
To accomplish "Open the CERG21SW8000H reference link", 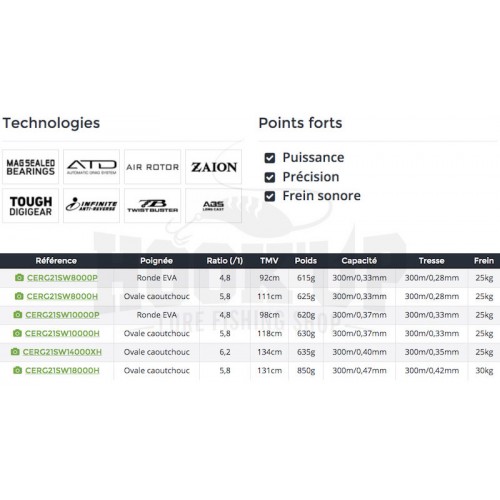I will pyautogui.click(x=62, y=296).
